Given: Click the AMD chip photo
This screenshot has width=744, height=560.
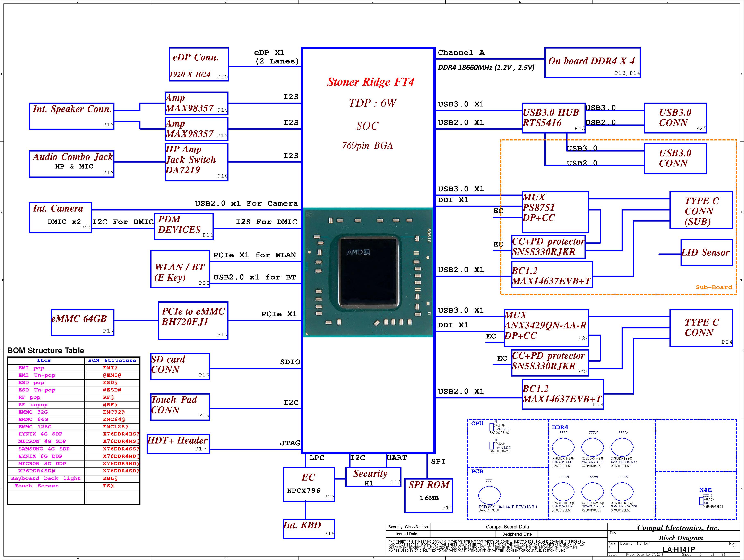Looking at the screenshot, I should (x=368, y=272).
